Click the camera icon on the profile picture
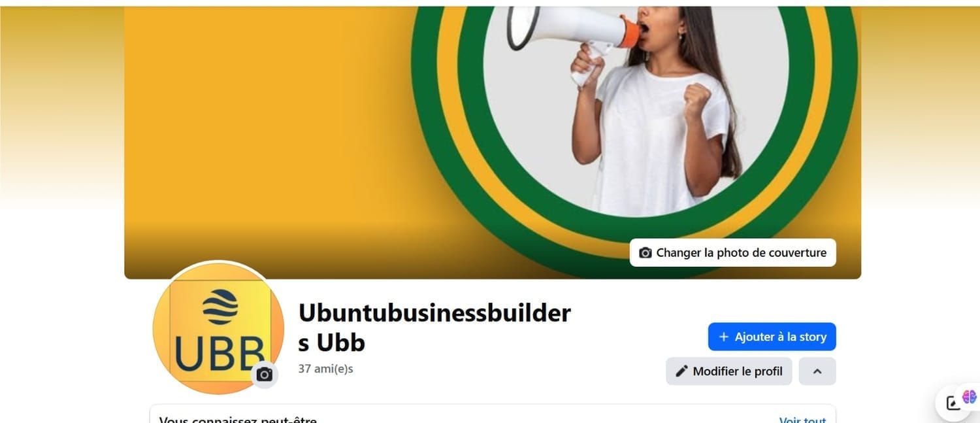 pyautogui.click(x=265, y=375)
